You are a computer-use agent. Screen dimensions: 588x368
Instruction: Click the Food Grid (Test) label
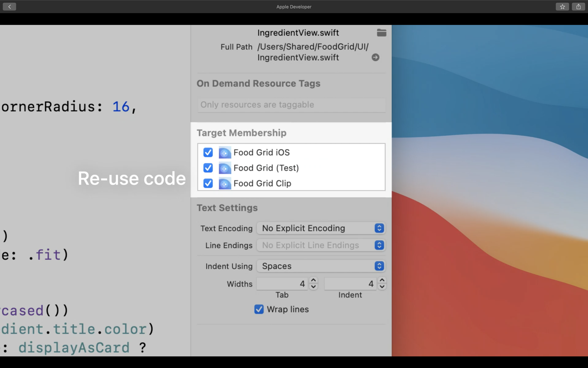[266, 168]
